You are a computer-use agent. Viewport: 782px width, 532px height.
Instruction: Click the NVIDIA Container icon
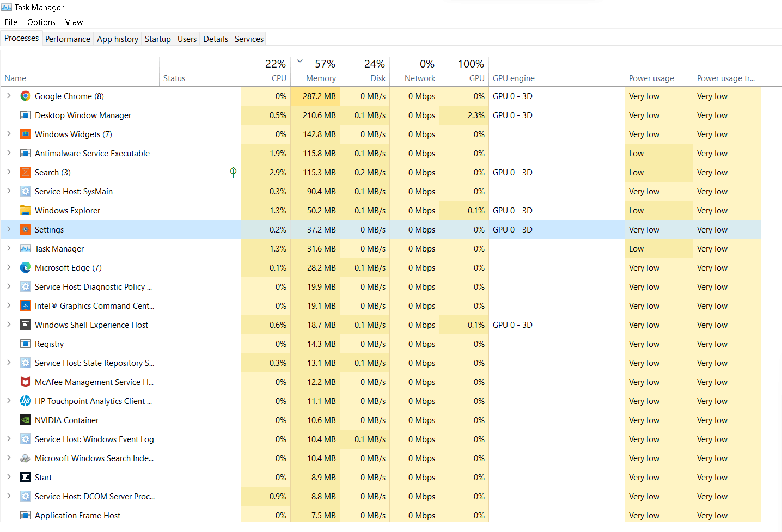[x=25, y=420]
